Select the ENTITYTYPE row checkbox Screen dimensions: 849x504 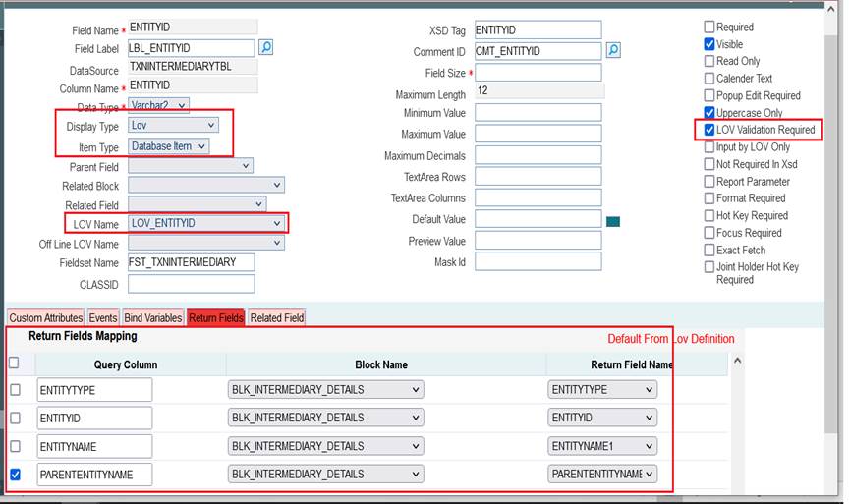15,390
